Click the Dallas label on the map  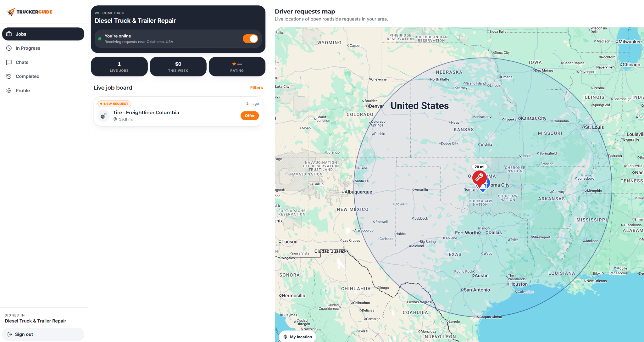[495, 233]
